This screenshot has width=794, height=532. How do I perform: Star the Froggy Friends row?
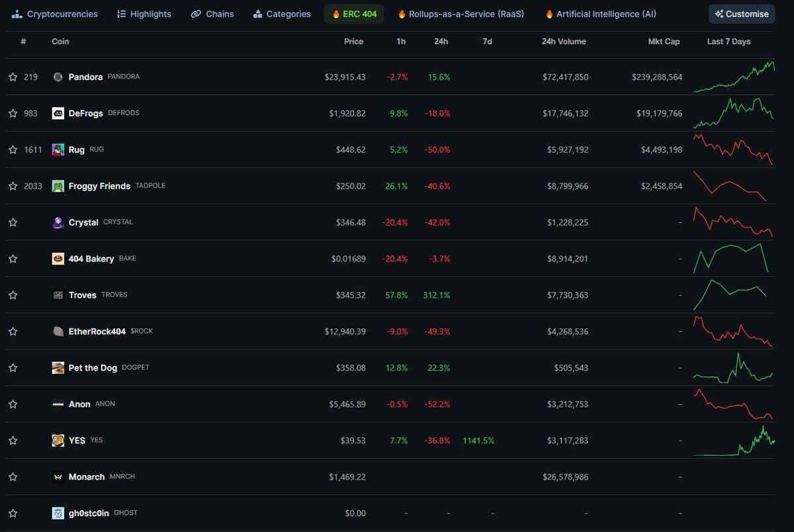coord(13,186)
